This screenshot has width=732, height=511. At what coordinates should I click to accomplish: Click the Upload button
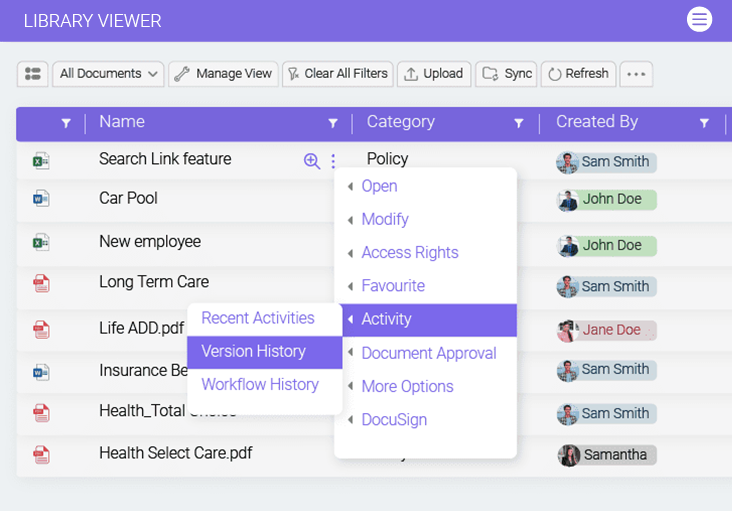(434, 74)
